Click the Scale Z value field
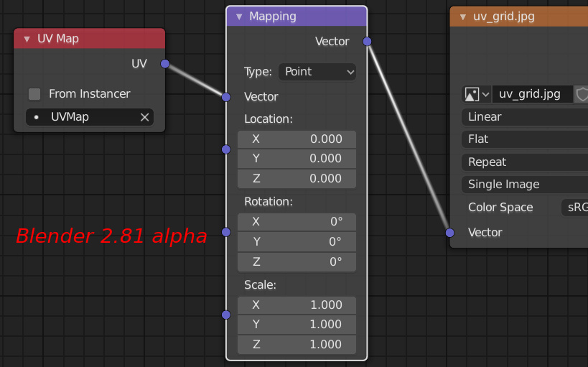The height and width of the screenshot is (367, 588). [297, 345]
